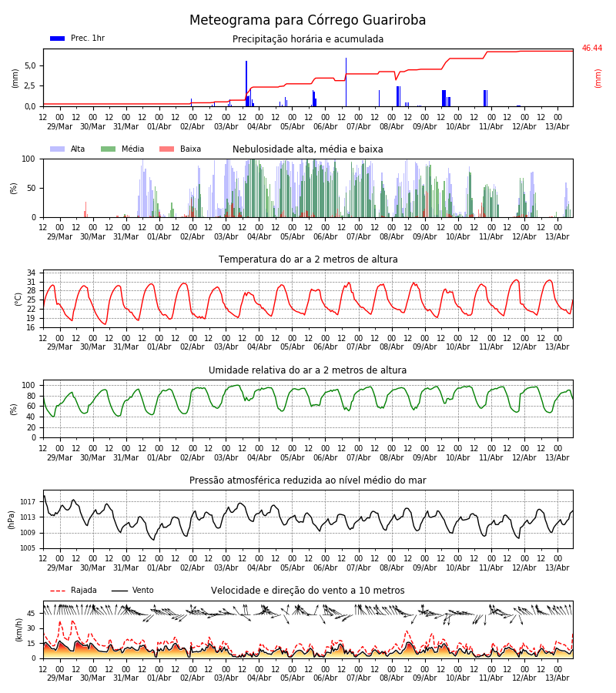Click the Nebulosidade alta, média e baixa heading
This screenshot has width=616, height=693.
click(x=307, y=149)
